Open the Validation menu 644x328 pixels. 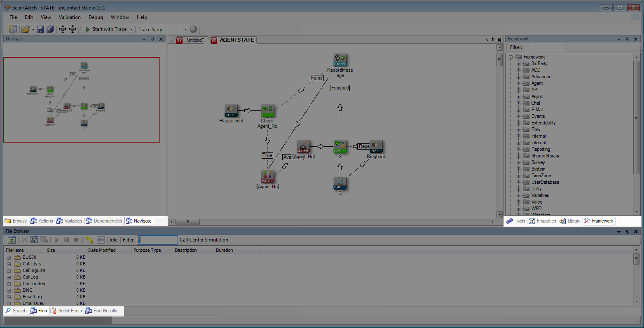click(70, 17)
